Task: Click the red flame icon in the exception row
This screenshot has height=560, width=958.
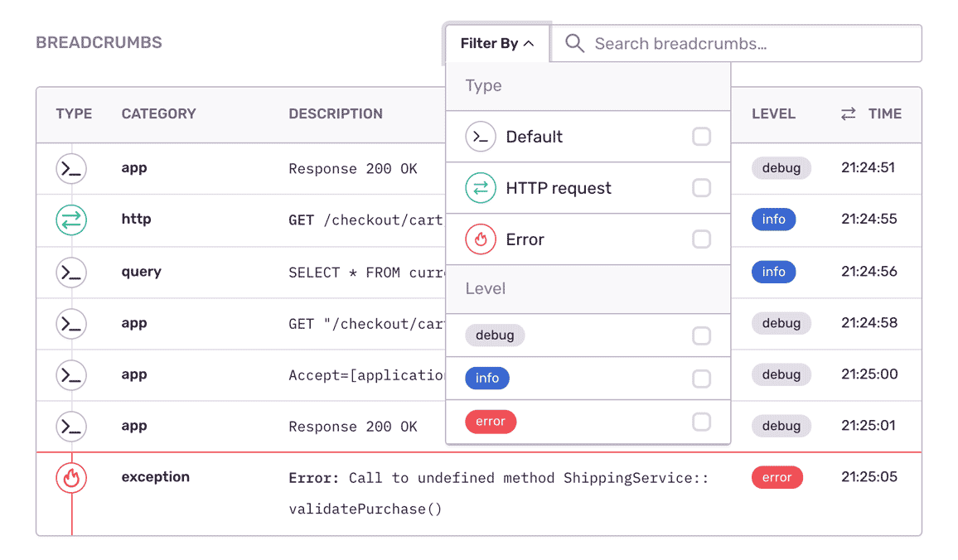Action: pyautogui.click(x=71, y=478)
